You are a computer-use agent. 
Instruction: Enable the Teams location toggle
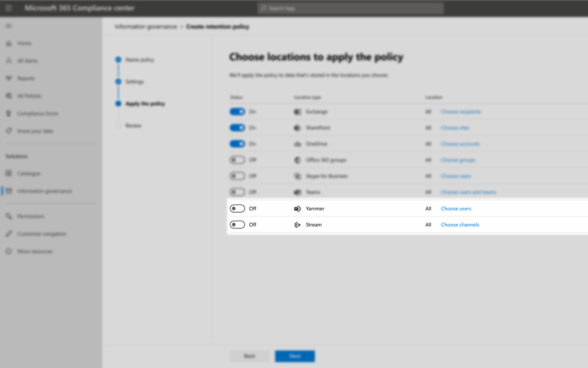pyautogui.click(x=237, y=192)
